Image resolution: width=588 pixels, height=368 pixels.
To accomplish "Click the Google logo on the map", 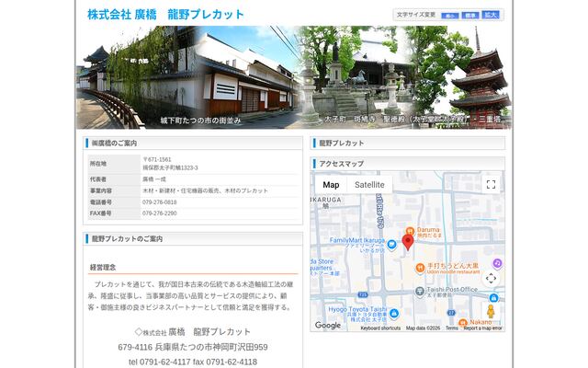I will tap(328, 325).
